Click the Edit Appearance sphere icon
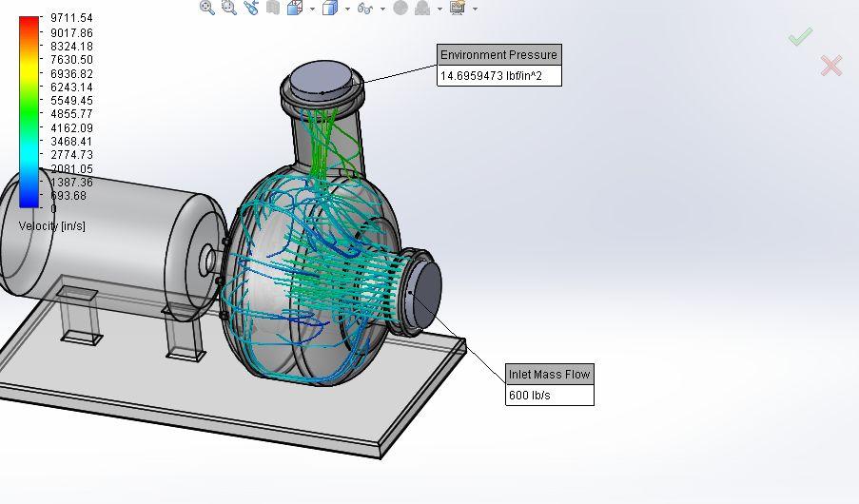Image resolution: width=859 pixels, height=504 pixels. [x=400, y=8]
